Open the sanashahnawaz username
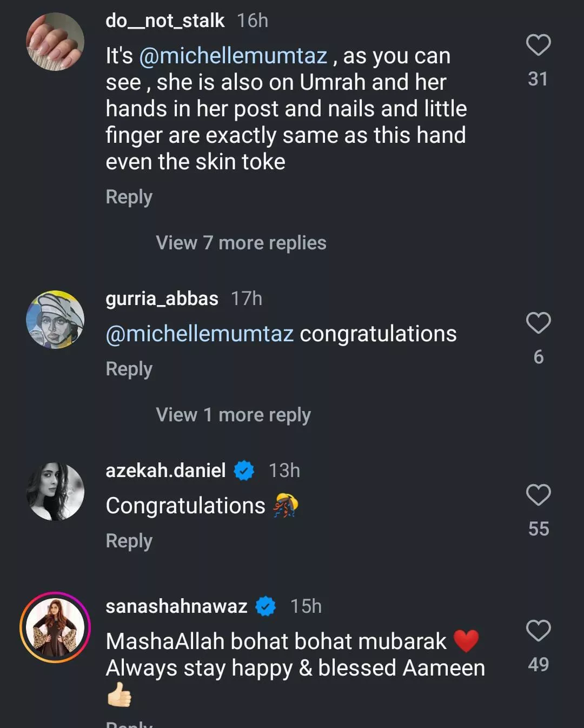The image size is (584, 728). click(x=176, y=606)
